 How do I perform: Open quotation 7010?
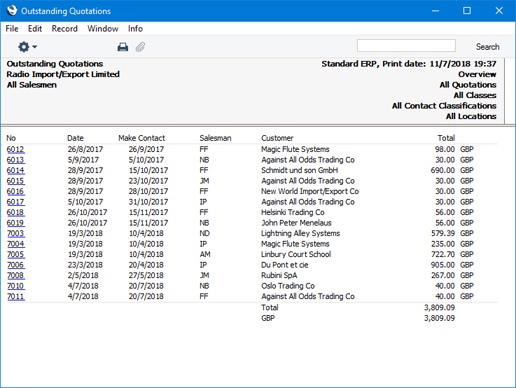(x=16, y=286)
